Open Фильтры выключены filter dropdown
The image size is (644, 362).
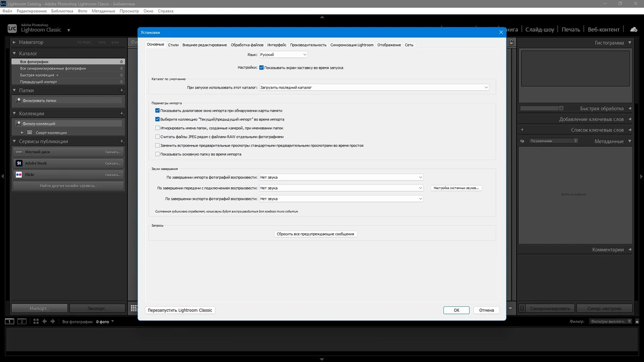click(611, 321)
